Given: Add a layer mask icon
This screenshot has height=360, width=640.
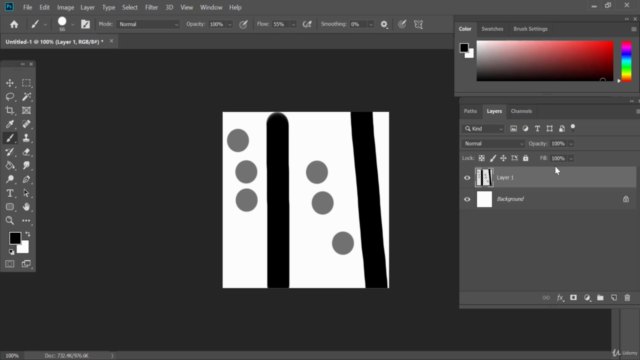Looking at the screenshot, I should (x=573, y=298).
